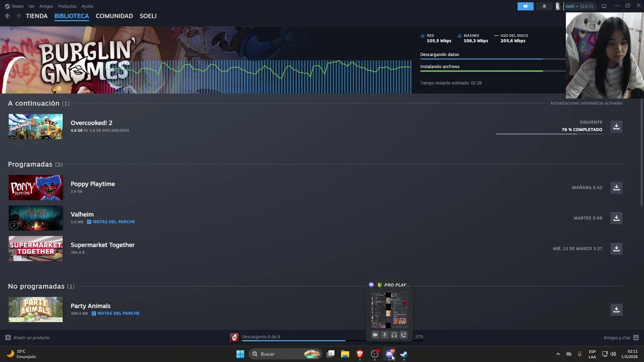This screenshot has height=362, width=644.
Task: Expand hidden system tray icons
Action: [557, 354]
